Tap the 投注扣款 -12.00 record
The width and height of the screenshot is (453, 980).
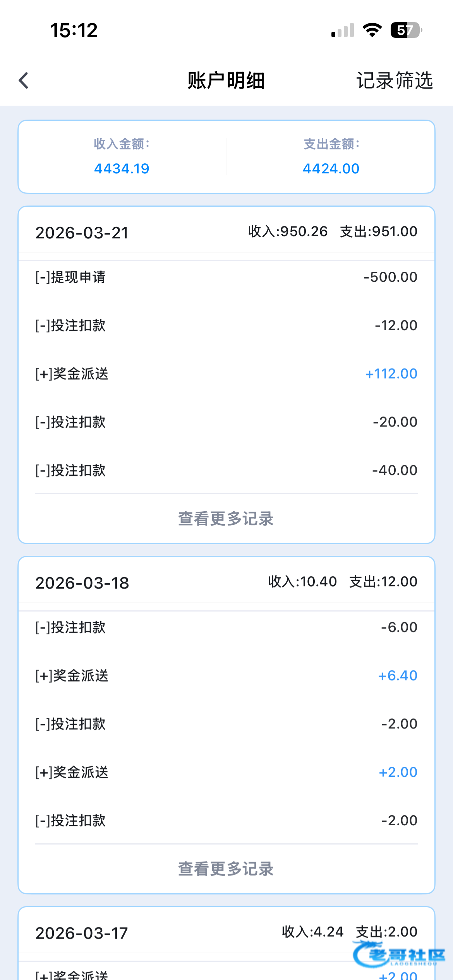tap(226, 326)
